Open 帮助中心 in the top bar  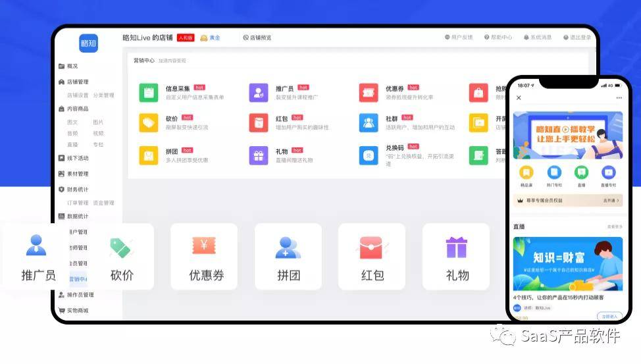[x=498, y=38]
